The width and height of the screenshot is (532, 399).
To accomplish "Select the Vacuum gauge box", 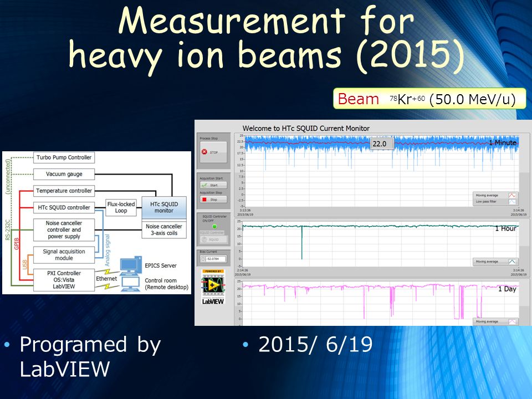I will point(64,174).
